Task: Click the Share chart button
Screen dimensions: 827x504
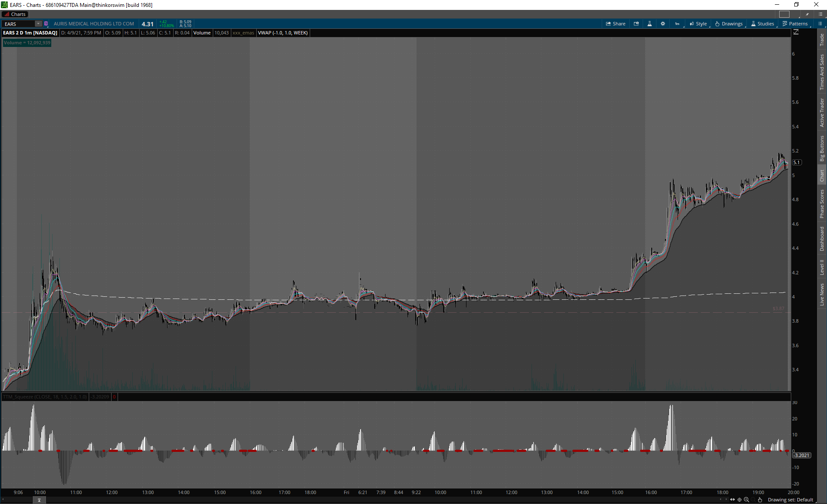Action: [x=616, y=24]
